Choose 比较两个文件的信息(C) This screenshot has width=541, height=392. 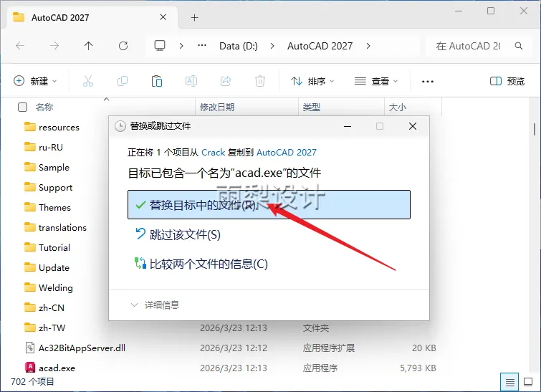201,264
